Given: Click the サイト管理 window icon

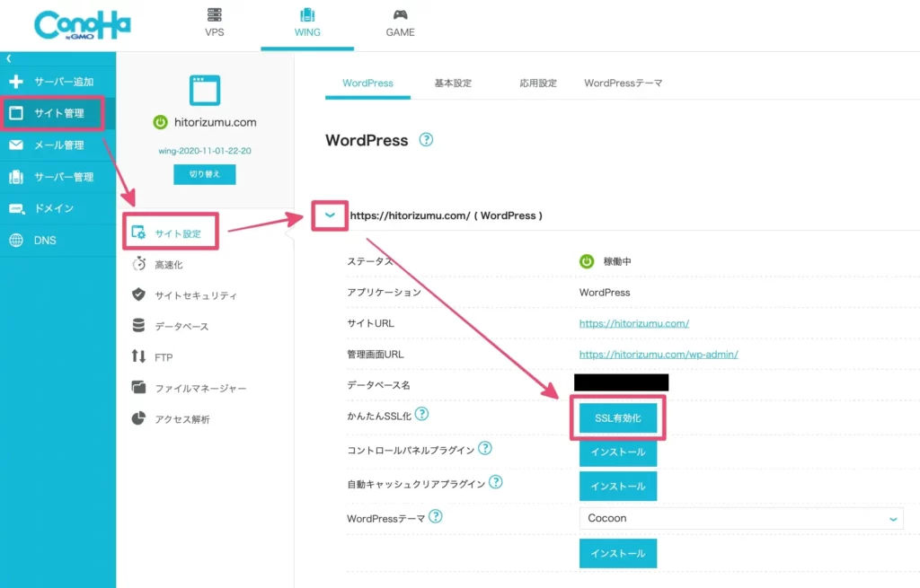Looking at the screenshot, I should tap(16, 112).
